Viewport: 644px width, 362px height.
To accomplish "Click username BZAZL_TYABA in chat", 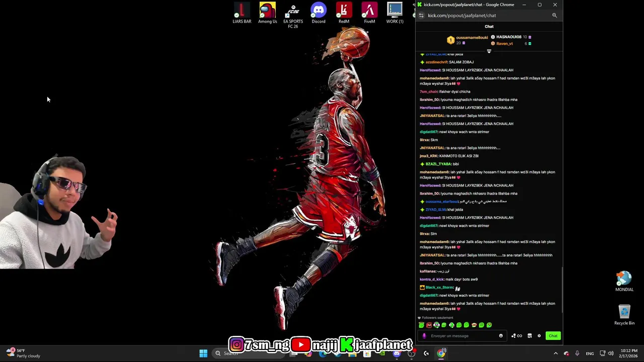I will 438,164.
